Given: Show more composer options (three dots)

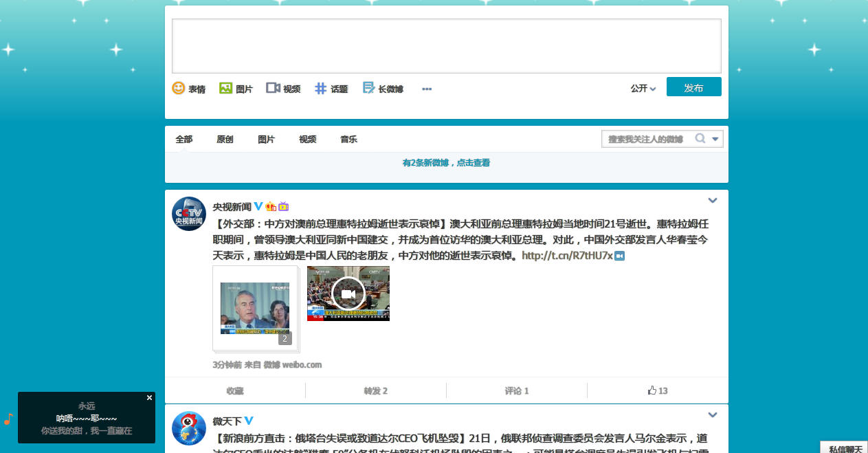Looking at the screenshot, I should 427,89.
